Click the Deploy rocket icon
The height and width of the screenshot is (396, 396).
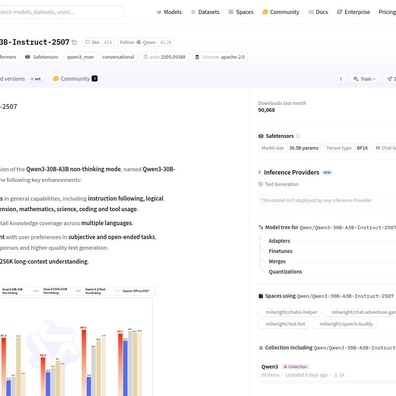389,79
